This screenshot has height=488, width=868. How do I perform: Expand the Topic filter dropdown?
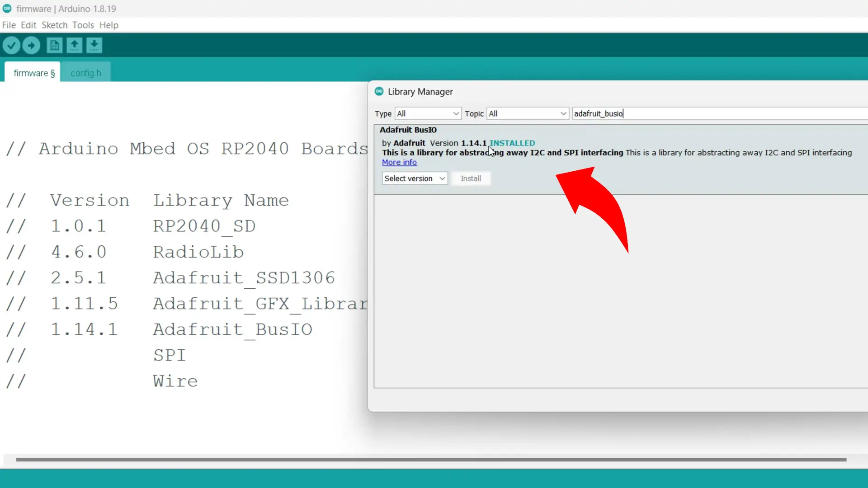point(528,113)
